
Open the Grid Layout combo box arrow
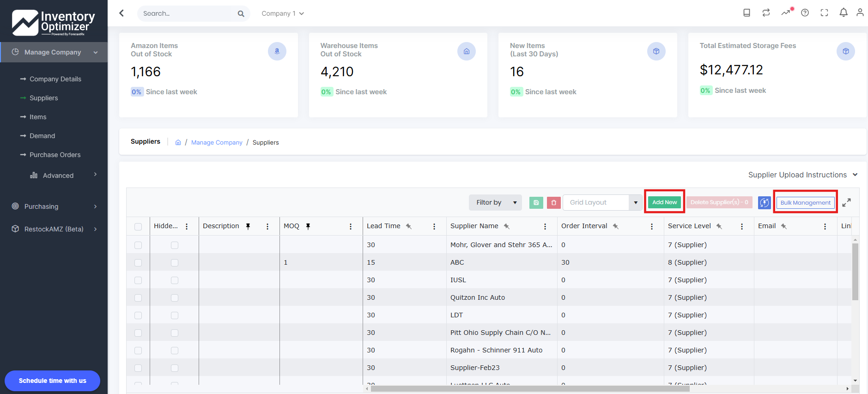coord(636,202)
